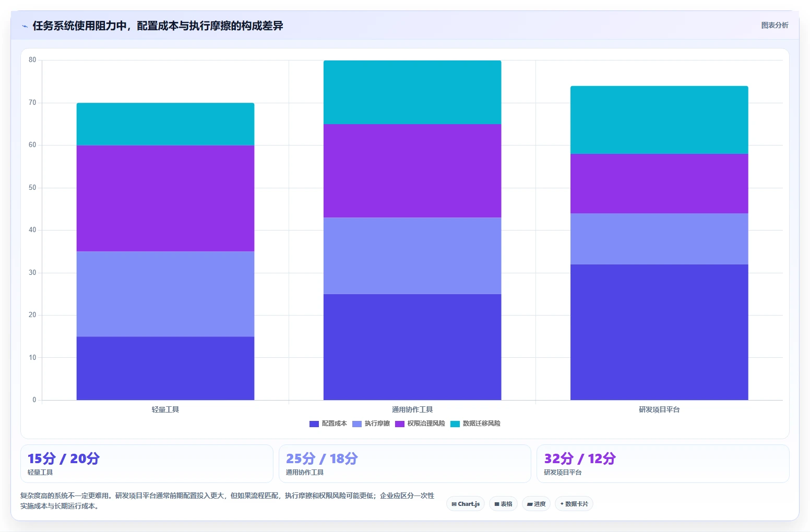Toggle the 权限治理风险 legend color box

[x=400, y=424]
